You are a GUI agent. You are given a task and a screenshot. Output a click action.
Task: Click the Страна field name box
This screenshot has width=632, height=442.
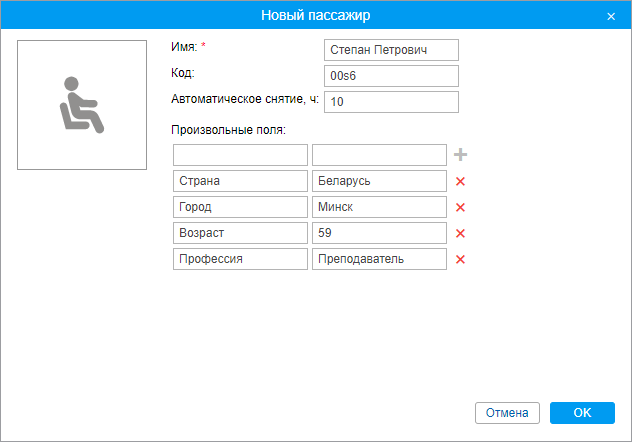click(240, 181)
